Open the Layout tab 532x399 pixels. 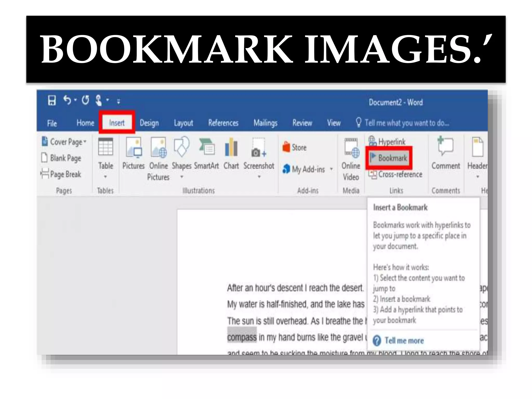pyautogui.click(x=183, y=123)
